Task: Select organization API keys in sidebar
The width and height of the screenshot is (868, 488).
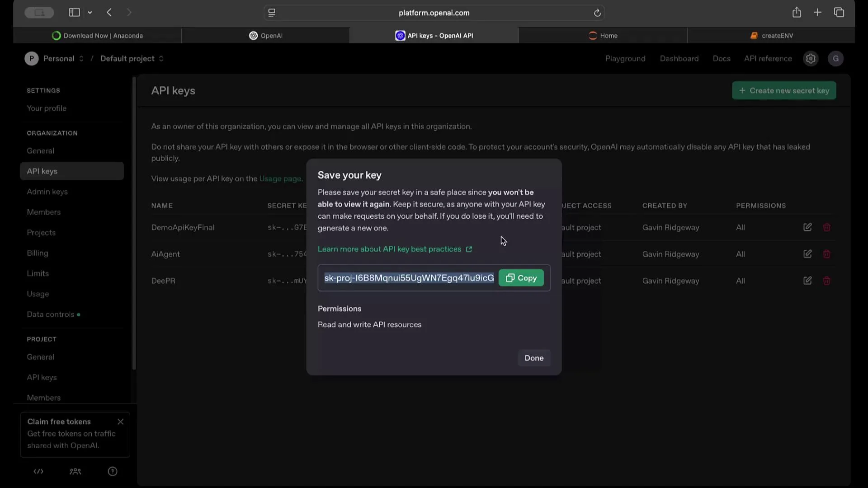Action: [72, 171]
